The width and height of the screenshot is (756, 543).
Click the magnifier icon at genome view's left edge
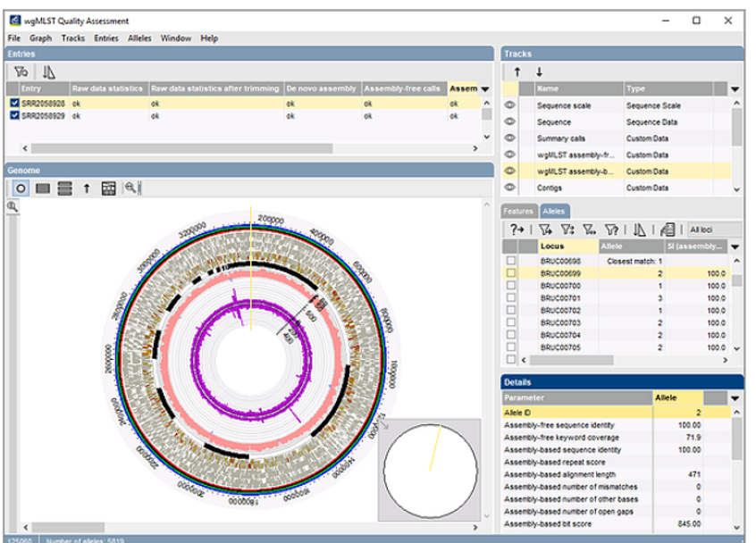pos(12,206)
